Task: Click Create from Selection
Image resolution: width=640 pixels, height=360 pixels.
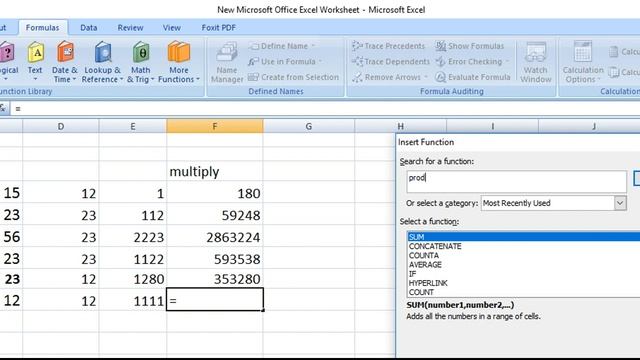Action: tap(293, 77)
